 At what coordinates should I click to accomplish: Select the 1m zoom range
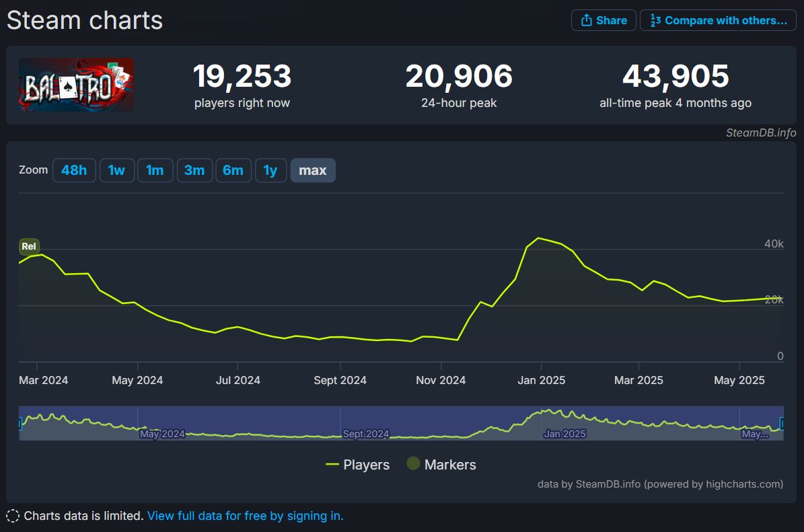pyautogui.click(x=155, y=170)
